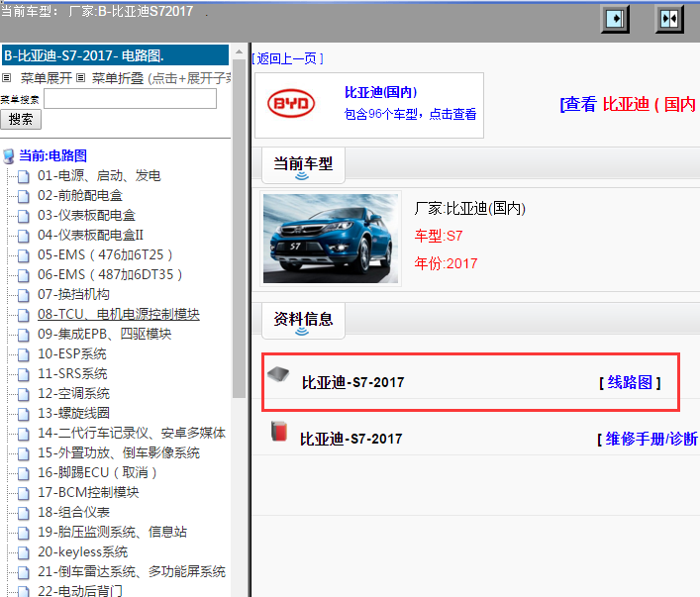Click the red book icon beside 维修手册 row
The image size is (700, 597).
point(279,432)
